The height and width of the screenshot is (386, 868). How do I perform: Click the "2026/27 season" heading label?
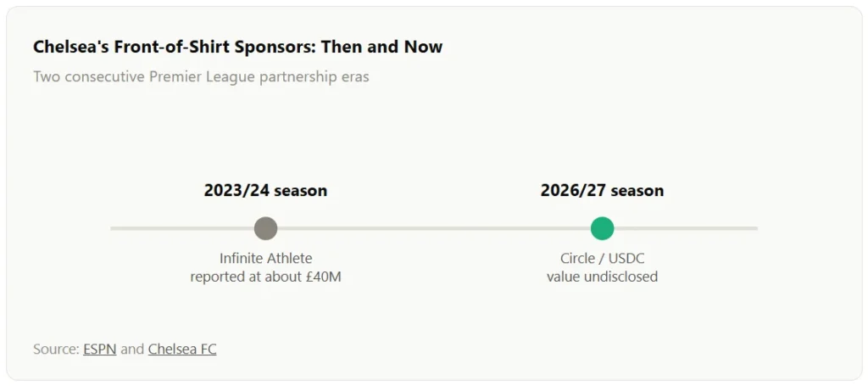click(603, 191)
